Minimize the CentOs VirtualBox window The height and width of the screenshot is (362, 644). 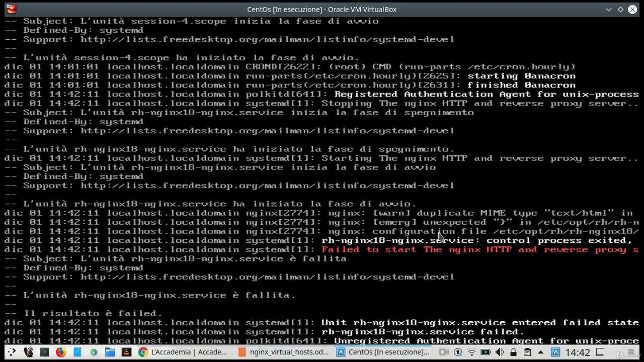point(609,9)
